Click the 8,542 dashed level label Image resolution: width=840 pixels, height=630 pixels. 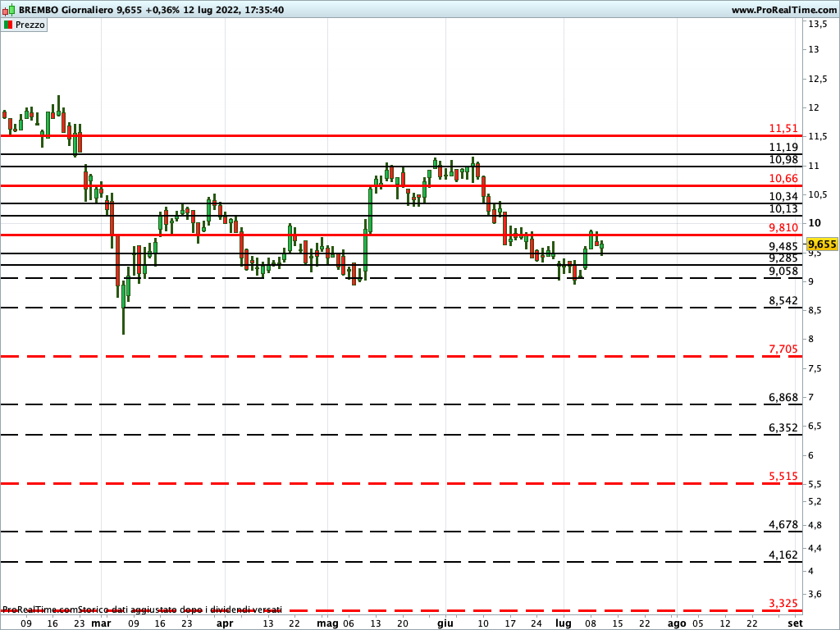pyautogui.click(x=783, y=301)
